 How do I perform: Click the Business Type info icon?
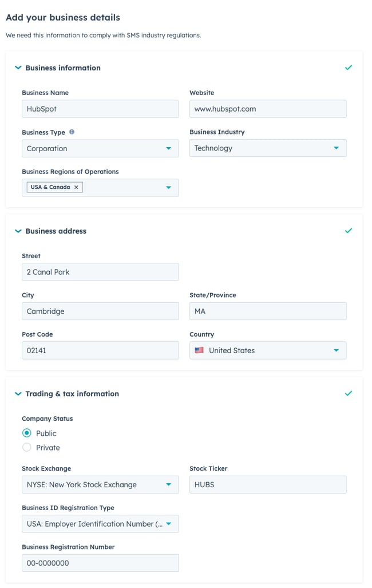[72, 132]
